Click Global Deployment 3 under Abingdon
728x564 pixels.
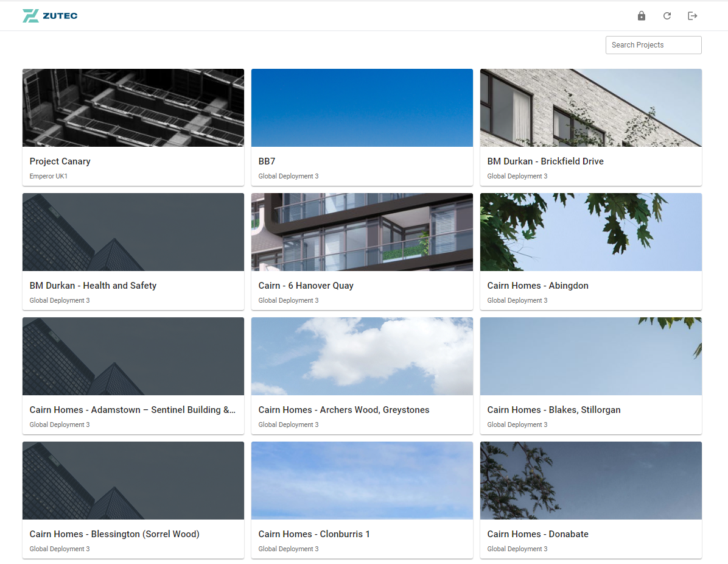(x=517, y=301)
